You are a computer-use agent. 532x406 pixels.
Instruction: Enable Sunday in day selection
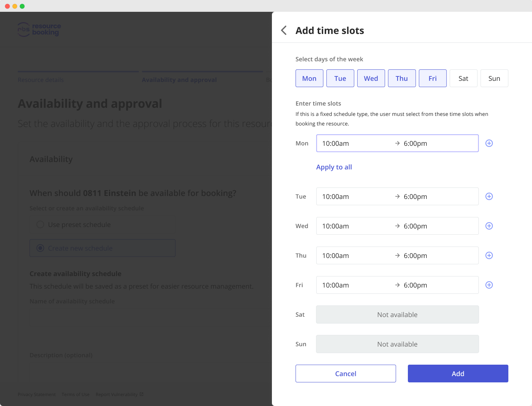[x=494, y=78]
